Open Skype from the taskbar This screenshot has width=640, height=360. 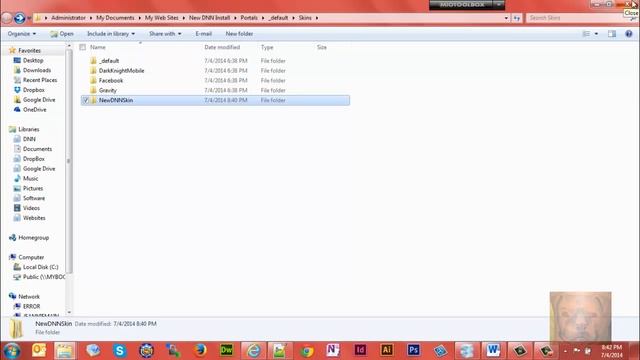[120, 351]
